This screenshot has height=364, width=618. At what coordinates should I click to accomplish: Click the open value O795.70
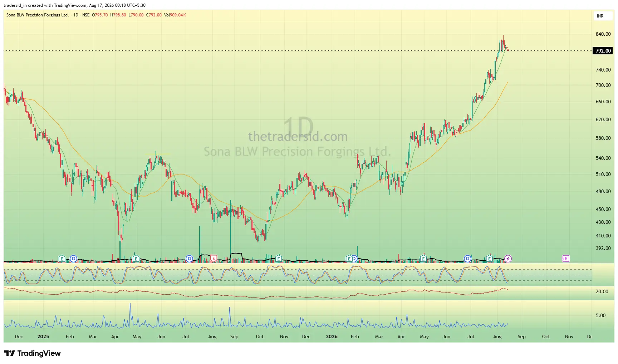click(x=100, y=15)
